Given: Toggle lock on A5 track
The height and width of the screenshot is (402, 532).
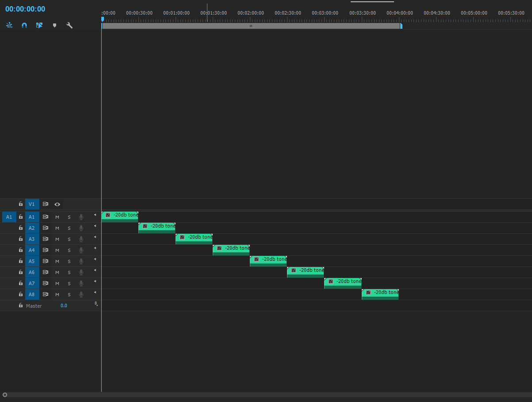Looking at the screenshot, I should 20,261.
